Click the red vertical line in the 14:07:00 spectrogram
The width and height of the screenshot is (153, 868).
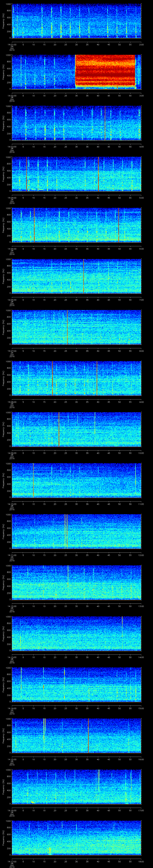coord(67,327)
